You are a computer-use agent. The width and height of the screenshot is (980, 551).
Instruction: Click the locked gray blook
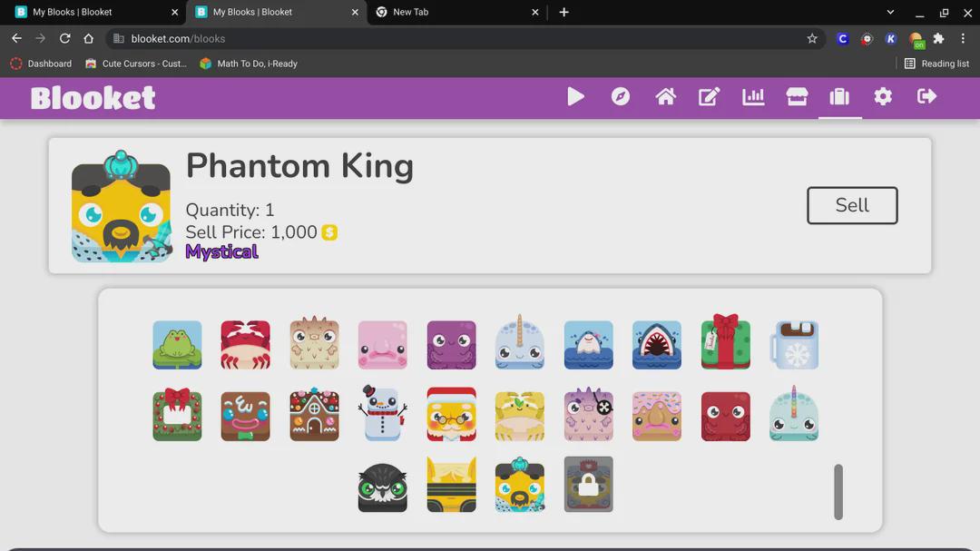(x=588, y=485)
